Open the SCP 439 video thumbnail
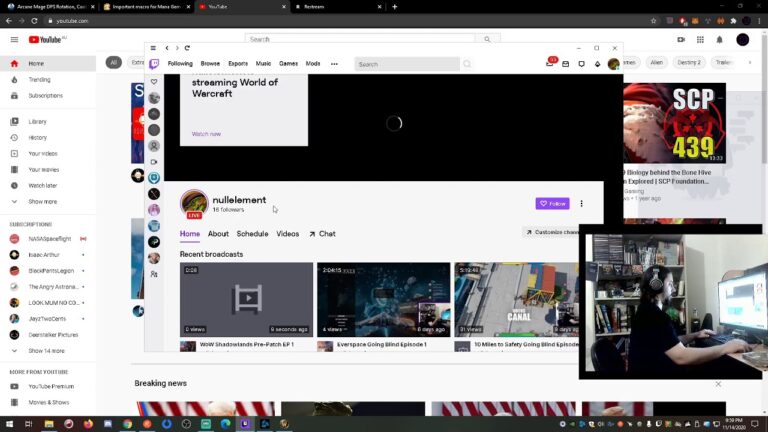 tap(674, 123)
